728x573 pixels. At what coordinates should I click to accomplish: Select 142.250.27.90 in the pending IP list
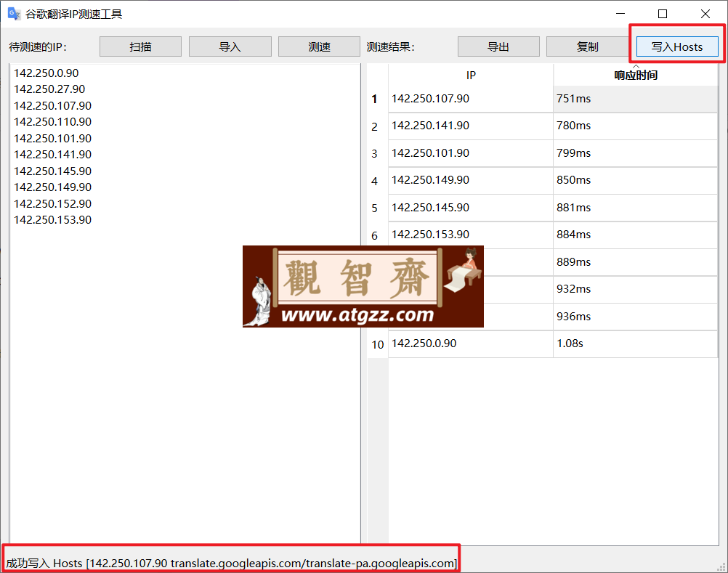(x=49, y=89)
